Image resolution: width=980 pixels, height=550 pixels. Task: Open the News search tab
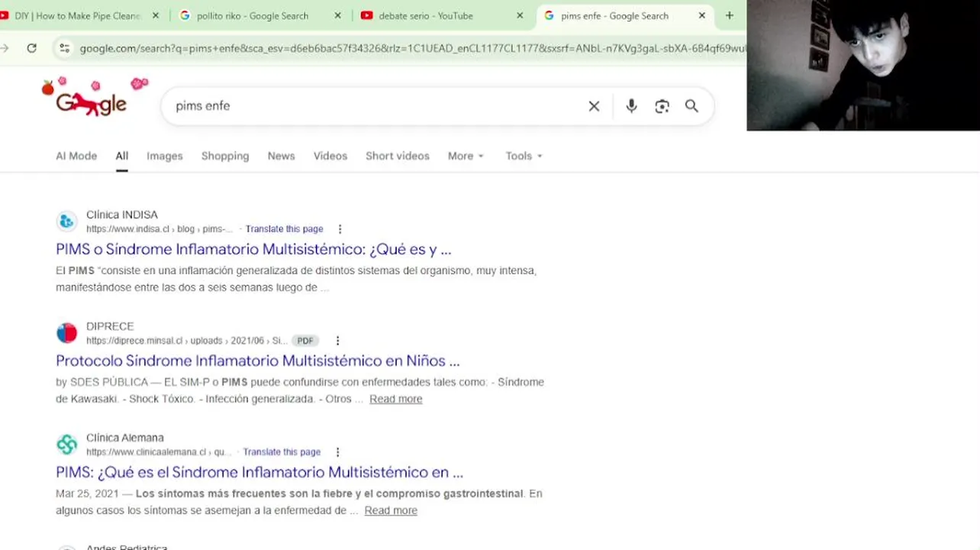click(281, 156)
